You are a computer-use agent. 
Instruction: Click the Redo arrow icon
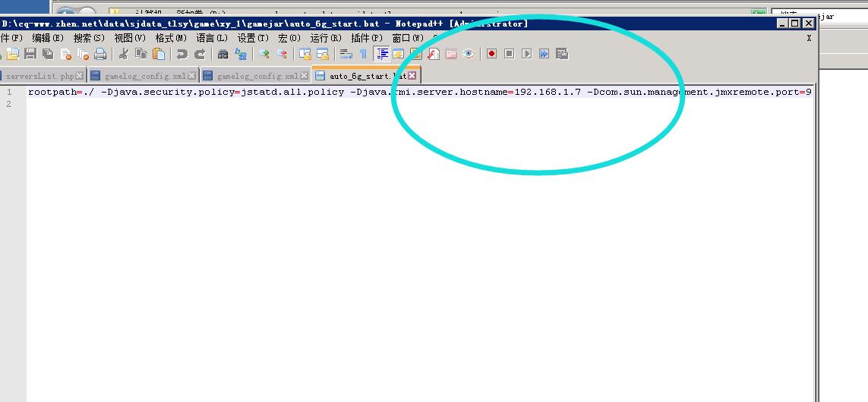[200, 54]
